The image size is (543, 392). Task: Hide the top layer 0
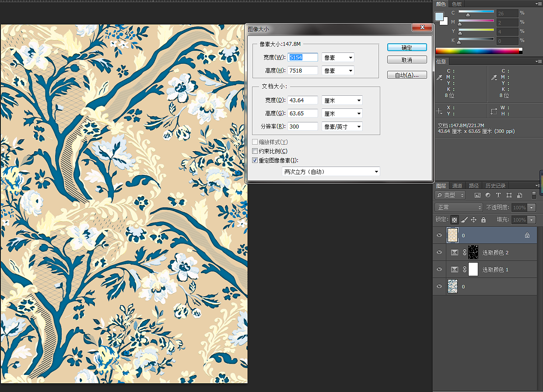439,235
